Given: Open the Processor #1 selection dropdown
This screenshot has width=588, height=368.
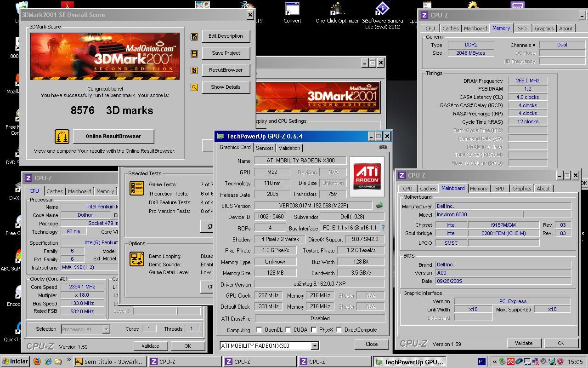Looking at the screenshot, I should point(106,329).
